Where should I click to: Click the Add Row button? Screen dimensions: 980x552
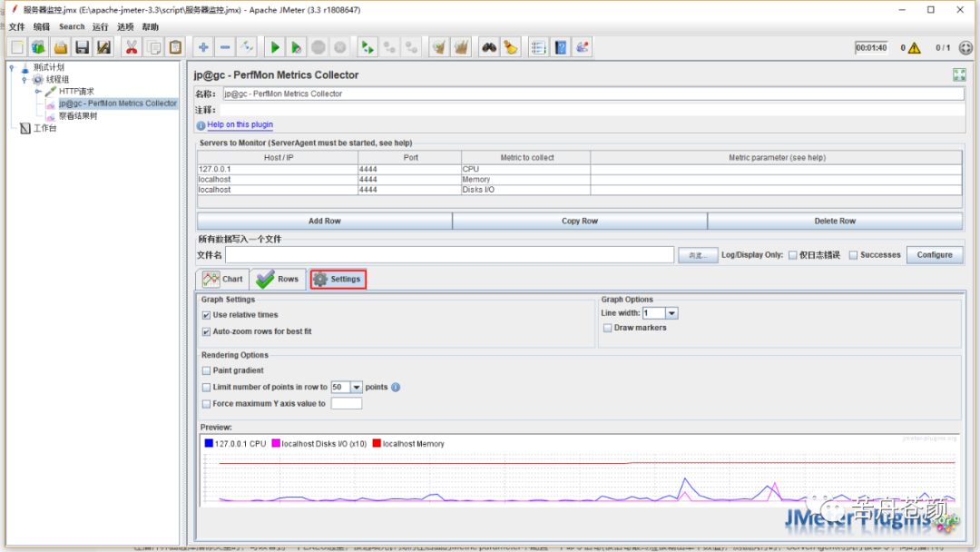coord(324,221)
